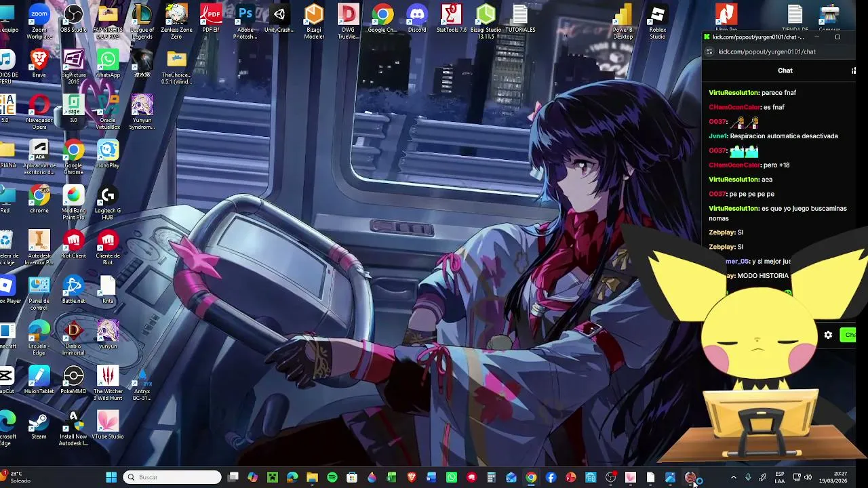Image resolution: width=868 pixels, height=488 pixels.
Task: Open the Autodesk Inventor desktop shortcut
Action: (39, 248)
